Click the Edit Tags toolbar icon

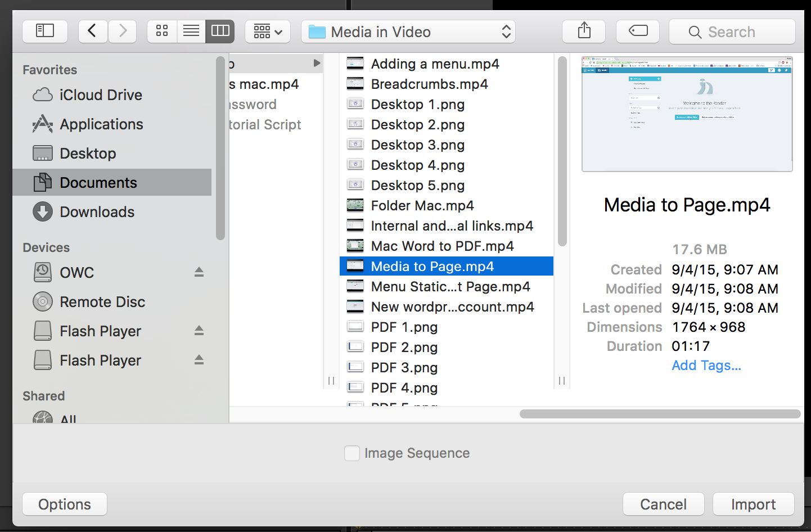638,31
